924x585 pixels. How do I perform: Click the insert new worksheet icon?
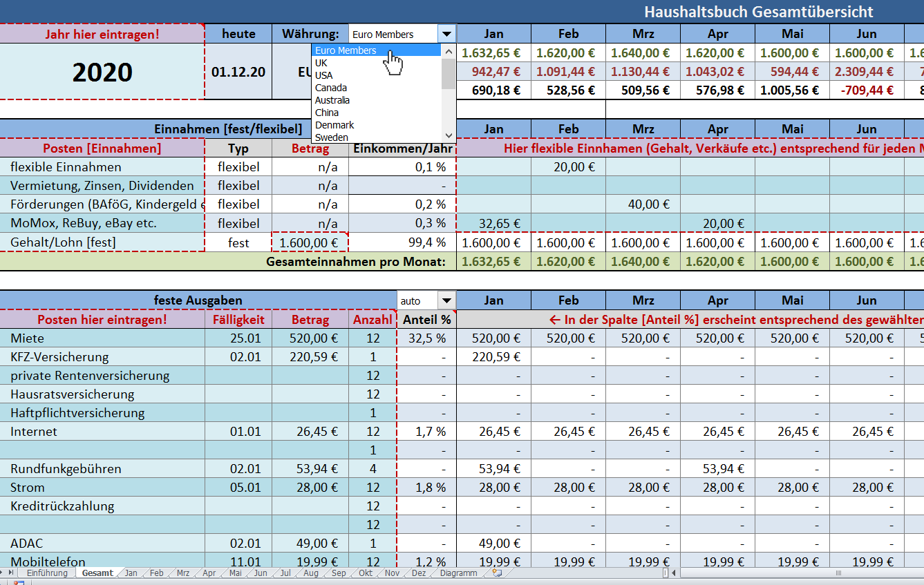click(496, 573)
